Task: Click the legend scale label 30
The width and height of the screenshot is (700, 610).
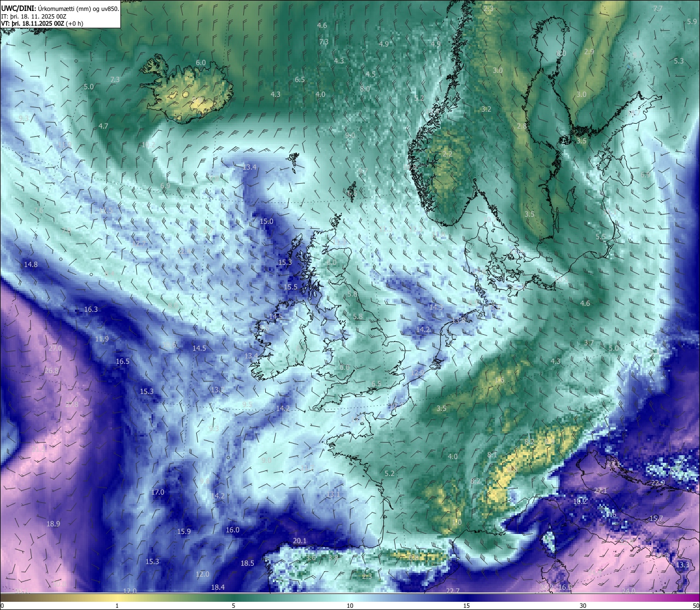Action: coord(583,606)
